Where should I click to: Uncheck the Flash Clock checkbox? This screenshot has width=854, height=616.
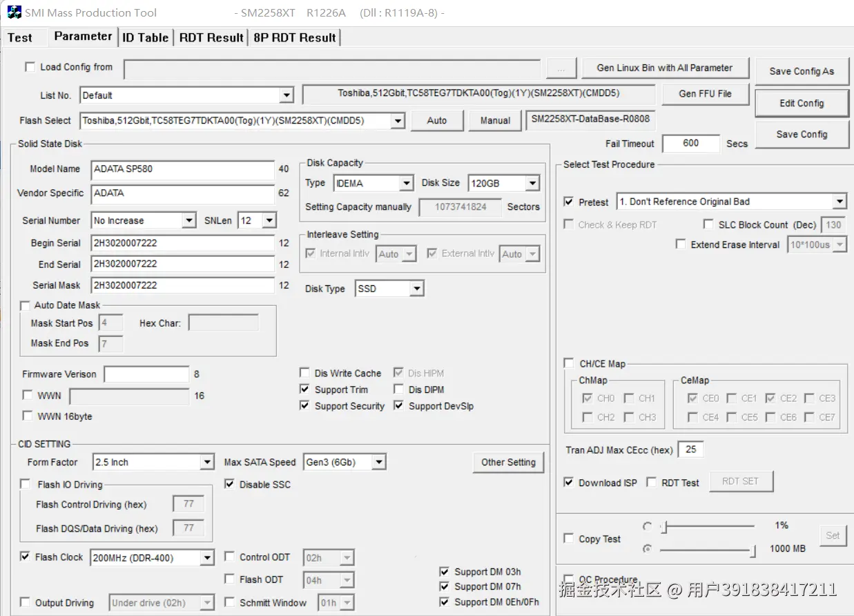[26, 557]
